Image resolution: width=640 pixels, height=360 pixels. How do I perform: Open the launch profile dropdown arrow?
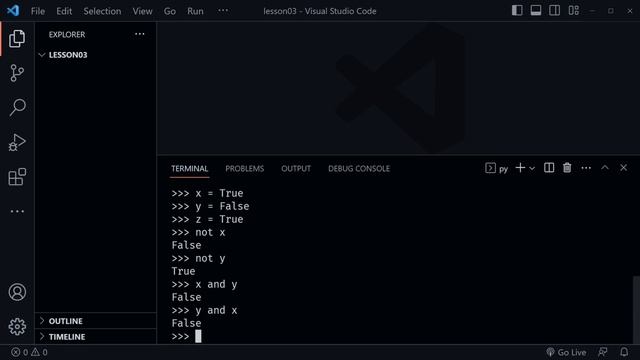click(x=532, y=168)
